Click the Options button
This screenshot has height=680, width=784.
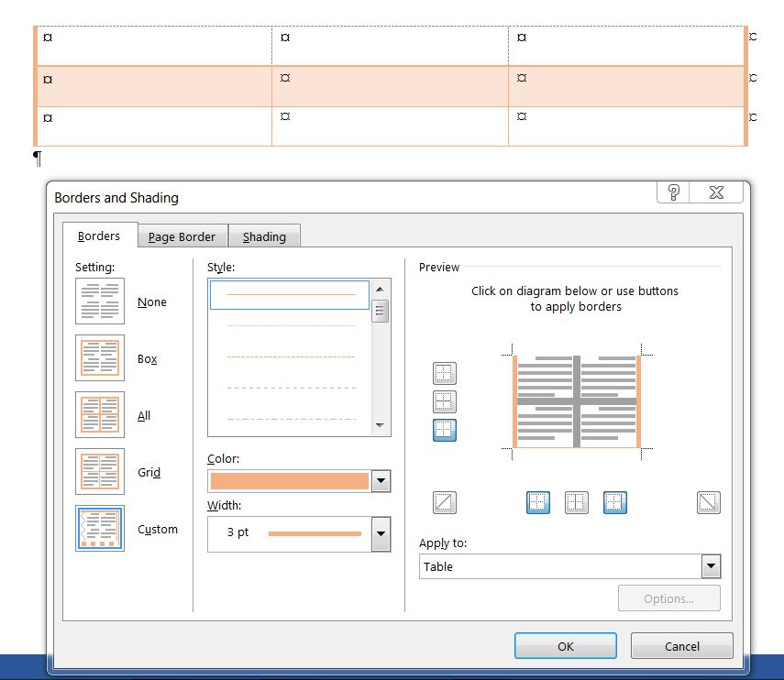(x=669, y=598)
